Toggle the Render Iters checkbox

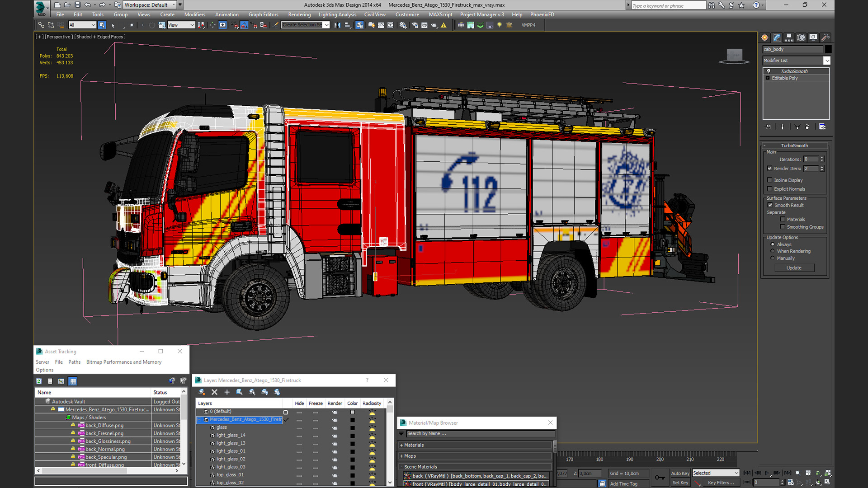click(x=770, y=169)
